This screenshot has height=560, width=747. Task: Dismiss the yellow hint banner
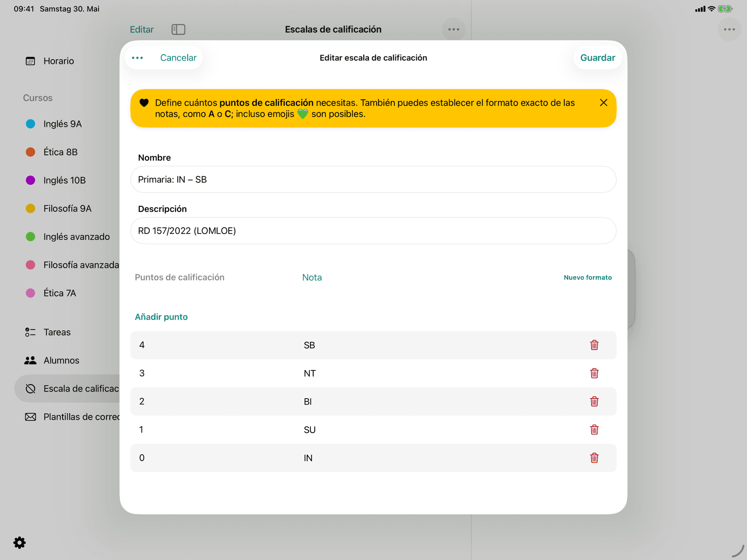(x=603, y=103)
